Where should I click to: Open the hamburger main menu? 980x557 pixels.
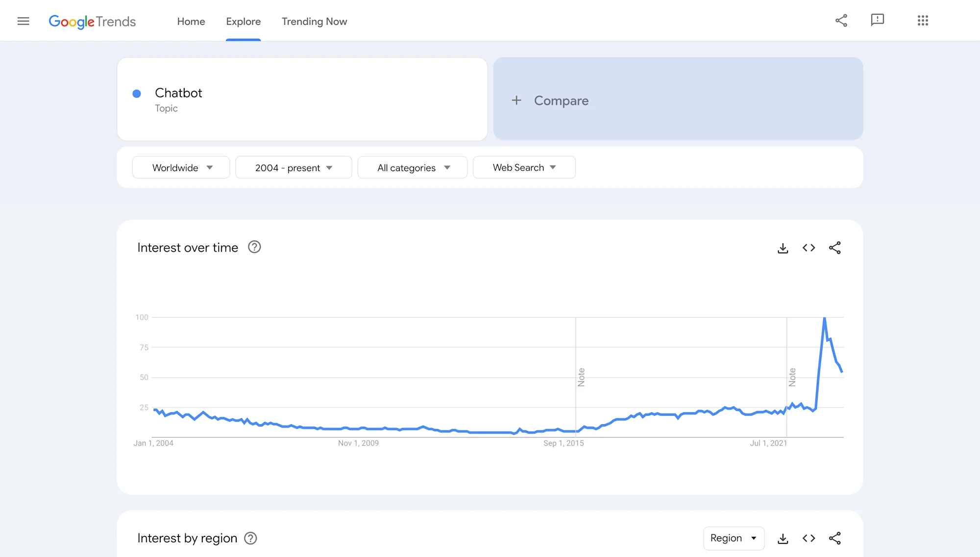(23, 21)
